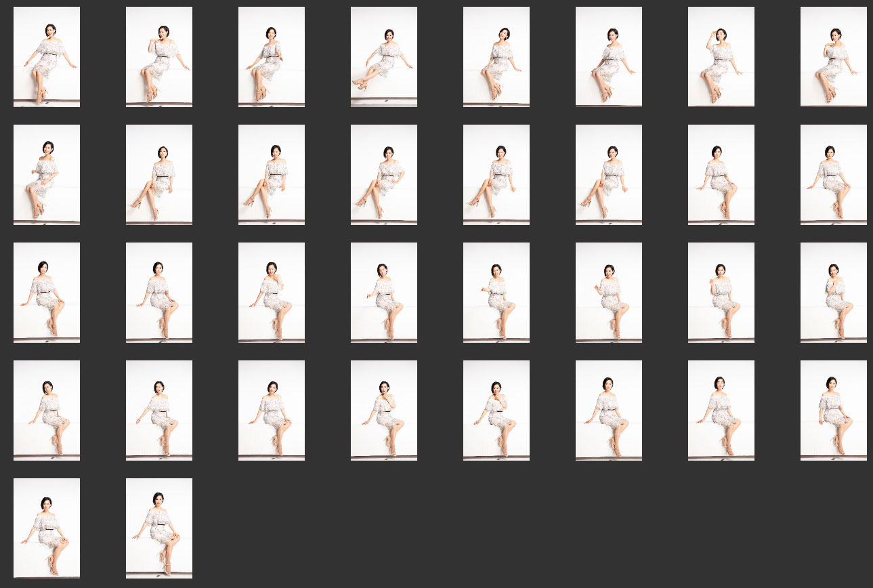The height and width of the screenshot is (588, 873).
Task: Select the last photo in the second row
Action: tap(834, 174)
